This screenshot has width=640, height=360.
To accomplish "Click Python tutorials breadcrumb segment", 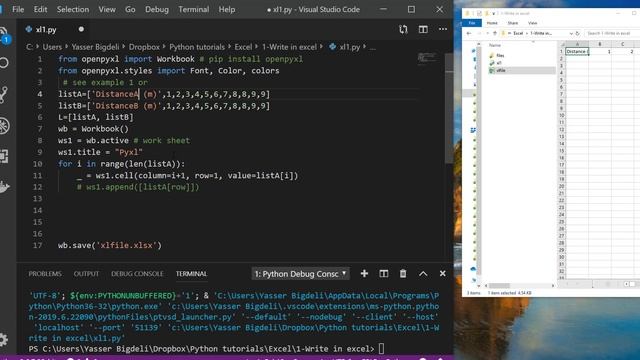I will pos(197,47).
